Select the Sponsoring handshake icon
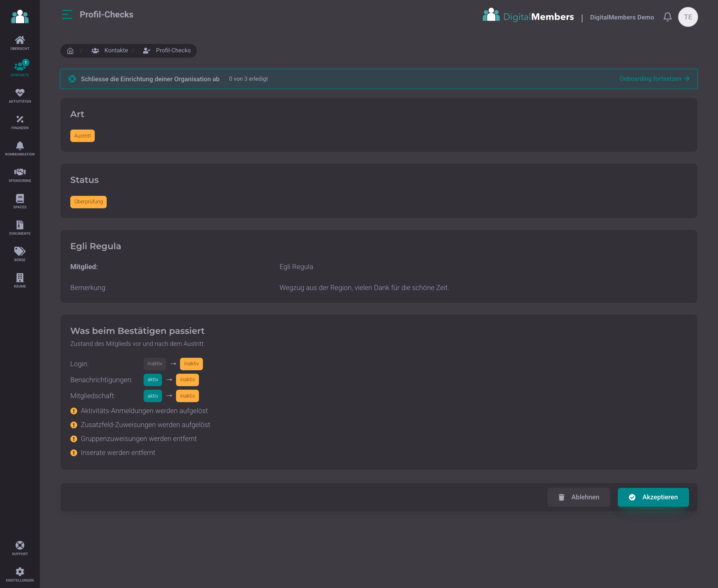718x588 pixels. click(x=20, y=172)
